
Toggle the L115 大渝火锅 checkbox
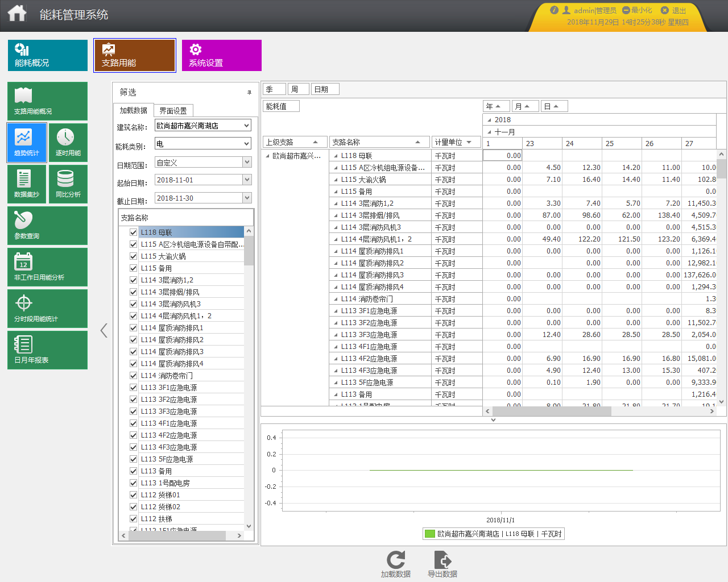133,256
